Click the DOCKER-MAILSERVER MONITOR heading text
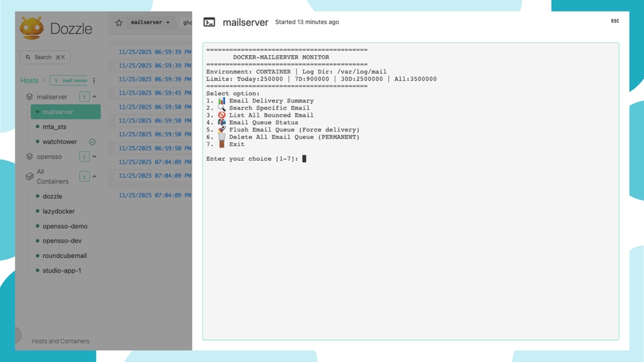The width and height of the screenshot is (644, 362). [281, 57]
